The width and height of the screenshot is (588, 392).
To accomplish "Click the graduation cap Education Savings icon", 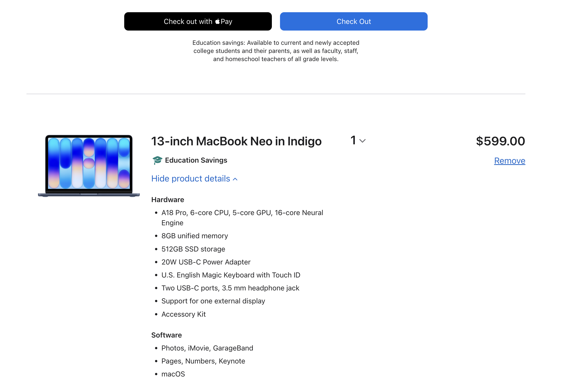I will 157,160.
